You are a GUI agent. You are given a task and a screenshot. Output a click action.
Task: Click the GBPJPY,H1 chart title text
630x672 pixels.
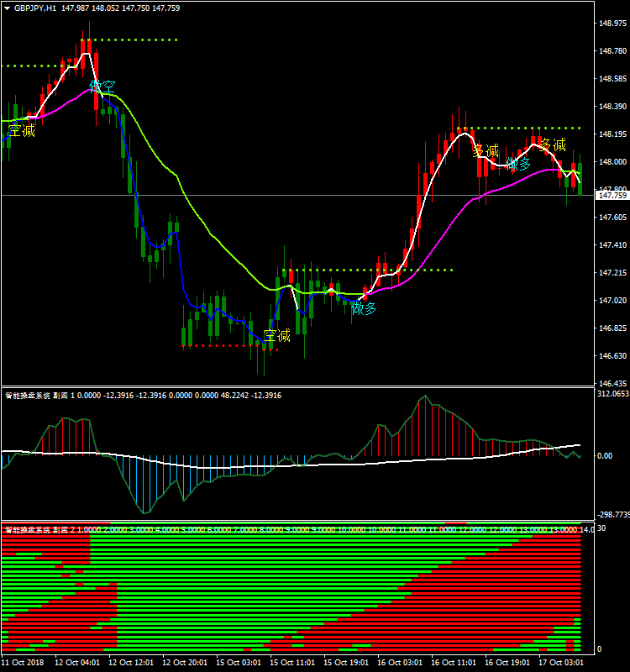click(x=37, y=8)
